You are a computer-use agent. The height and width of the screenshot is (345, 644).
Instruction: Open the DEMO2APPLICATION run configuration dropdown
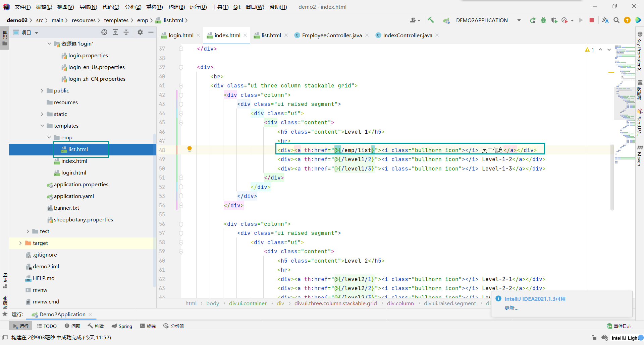tap(519, 20)
